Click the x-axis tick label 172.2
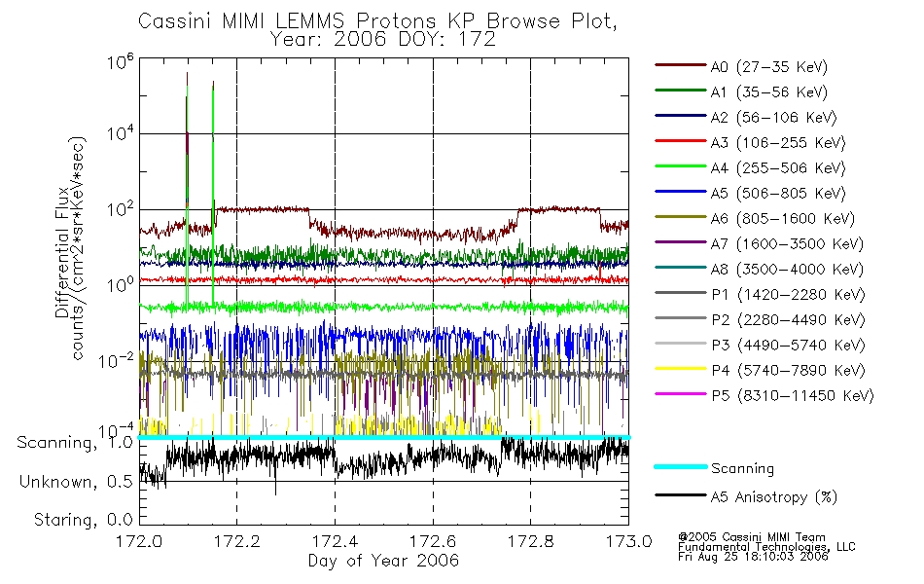This screenshot has width=924, height=584. 237,541
